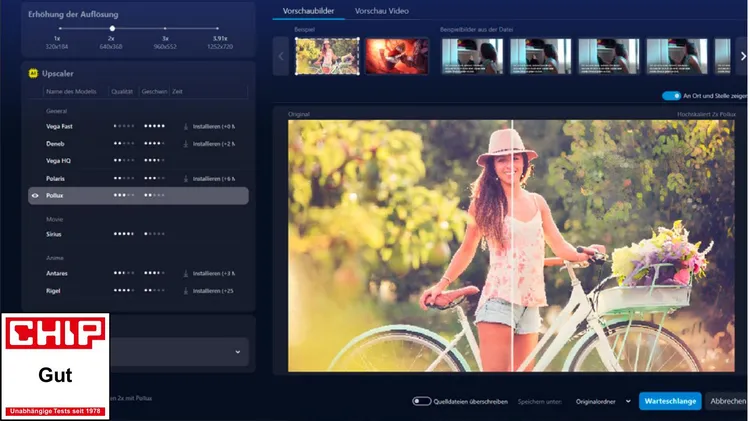
Task: Click the Zeit column header
Action: point(177,91)
